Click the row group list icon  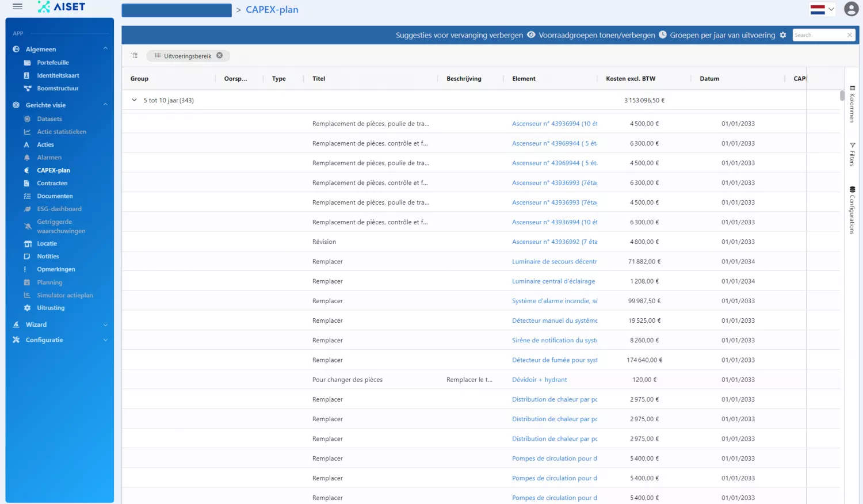(135, 56)
